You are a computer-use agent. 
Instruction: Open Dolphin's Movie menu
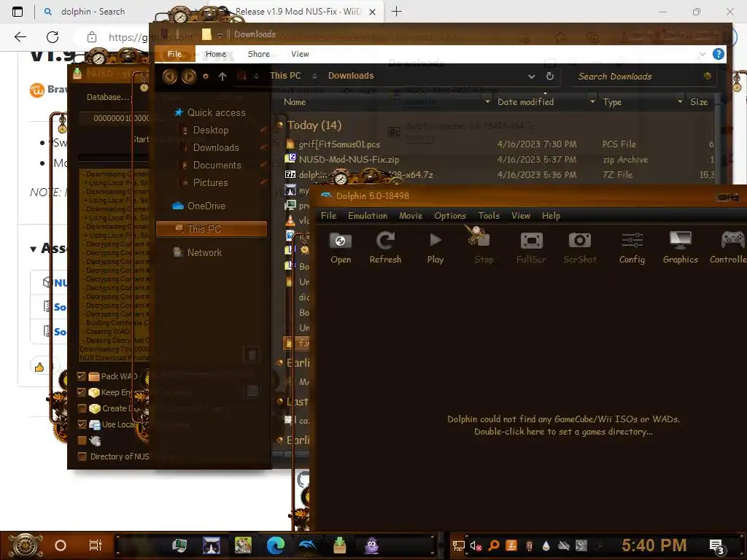point(411,216)
